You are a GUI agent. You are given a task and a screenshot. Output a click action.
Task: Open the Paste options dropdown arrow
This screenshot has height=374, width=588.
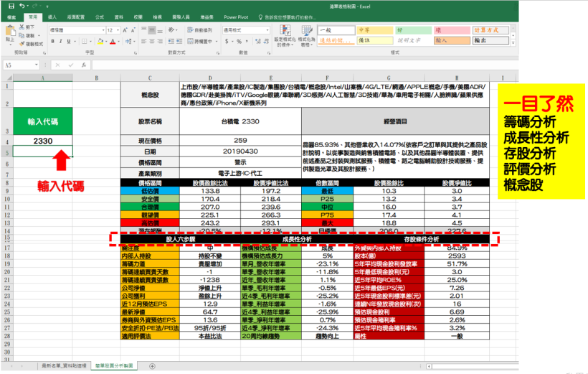click(10, 45)
